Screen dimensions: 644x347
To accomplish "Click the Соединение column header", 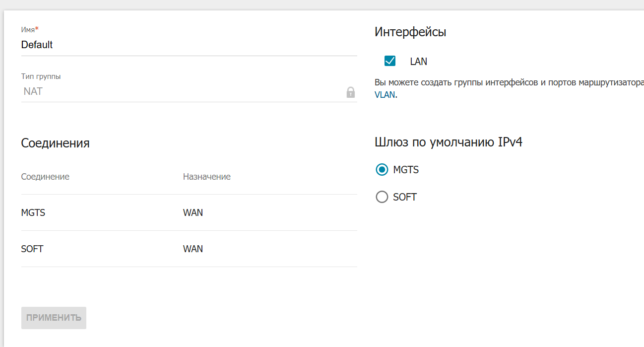I will pos(45,177).
